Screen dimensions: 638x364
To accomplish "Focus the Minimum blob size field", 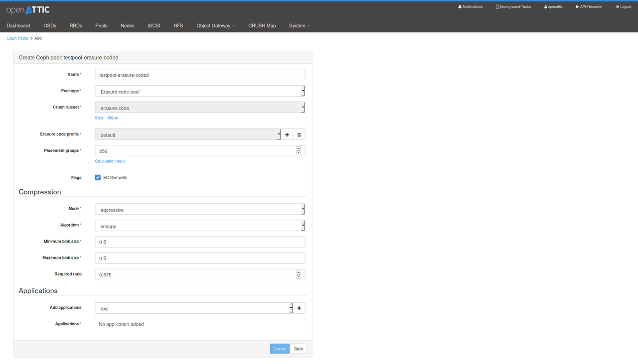I will (x=200, y=242).
